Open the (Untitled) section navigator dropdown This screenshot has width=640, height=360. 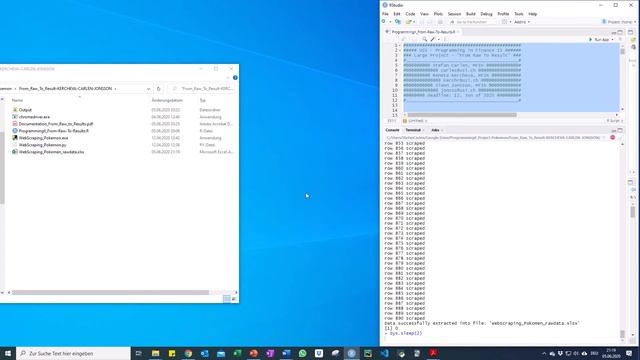414,121
